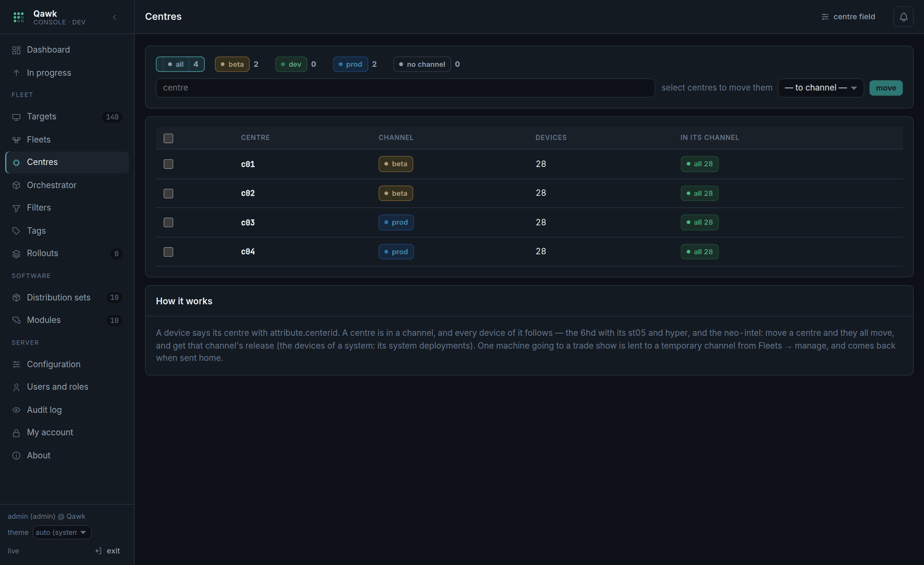Check the box for centre c01
Image resolution: width=924 pixels, height=565 pixels.
[168, 164]
